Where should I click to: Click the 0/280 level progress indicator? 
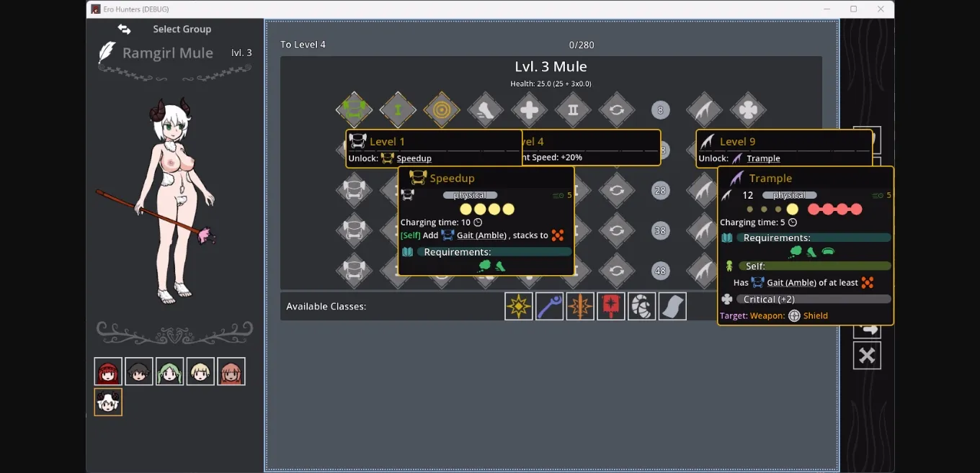click(x=582, y=45)
